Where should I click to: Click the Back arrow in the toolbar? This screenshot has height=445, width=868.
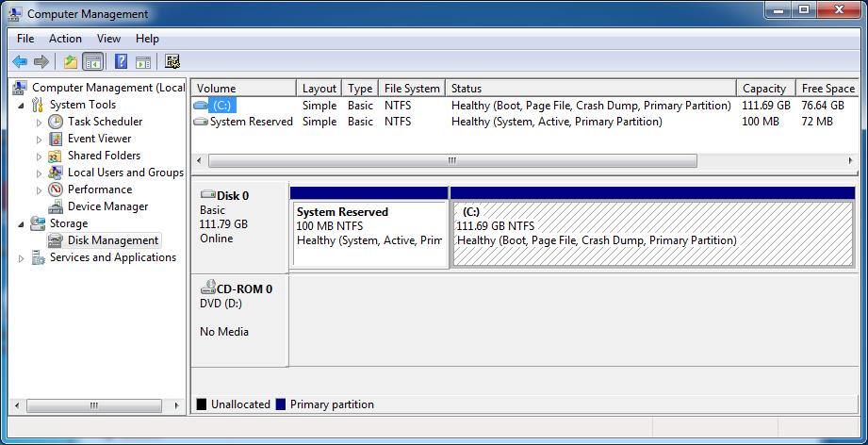tap(20, 62)
